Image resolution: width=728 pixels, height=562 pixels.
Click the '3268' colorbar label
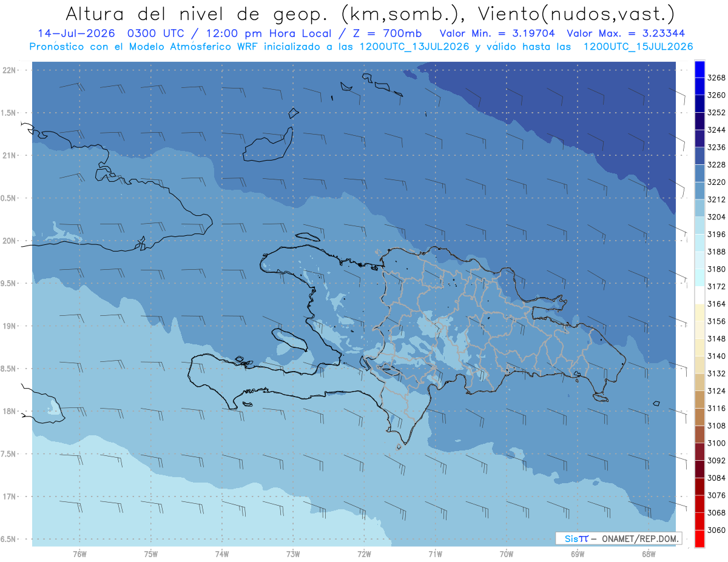(x=716, y=78)
